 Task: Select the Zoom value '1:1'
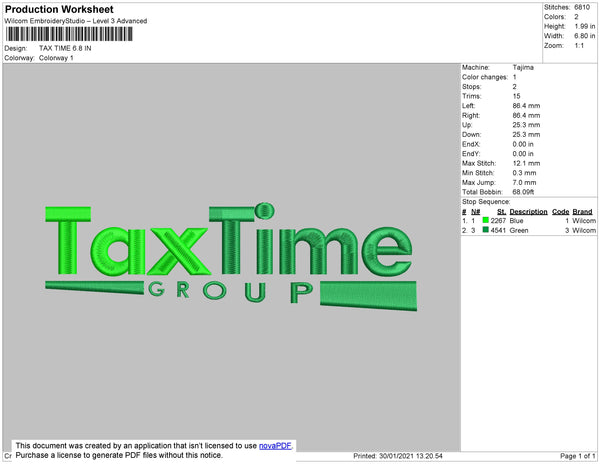point(579,46)
